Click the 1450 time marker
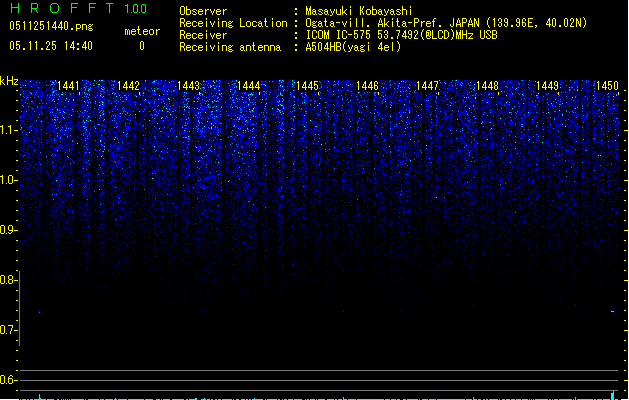 [607, 87]
